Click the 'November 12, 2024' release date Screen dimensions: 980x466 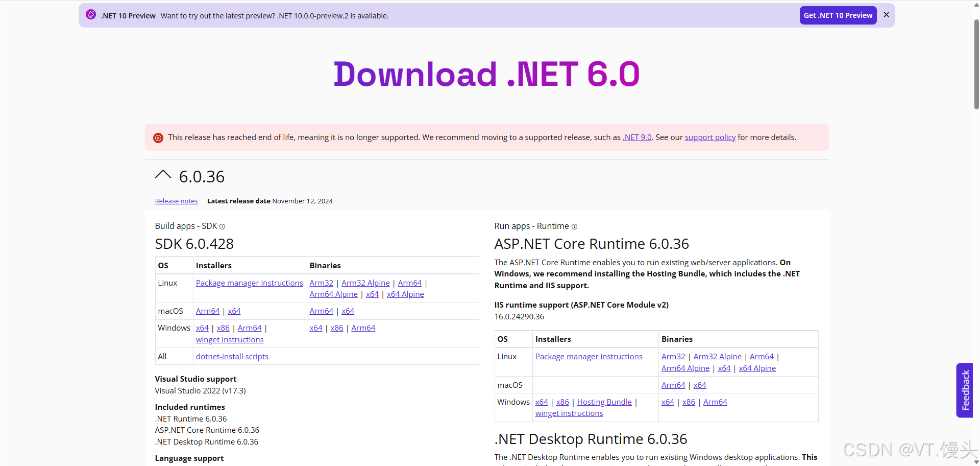tap(302, 201)
